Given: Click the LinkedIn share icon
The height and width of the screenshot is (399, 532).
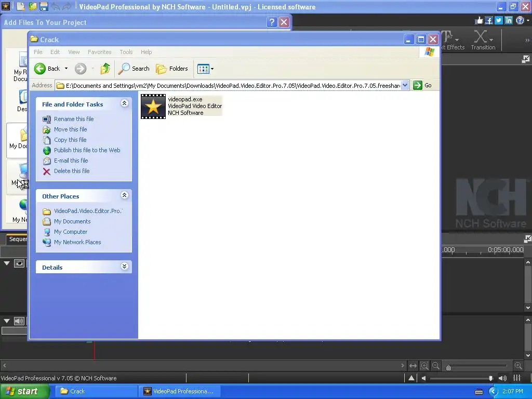Looking at the screenshot, I should [509, 21].
